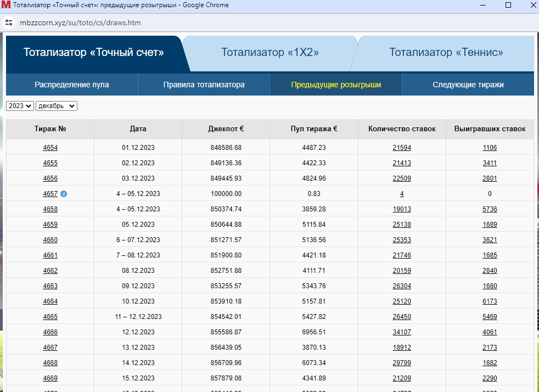Open draw number 4667 link
The height and width of the screenshot is (392, 539).
[x=50, y=348]
